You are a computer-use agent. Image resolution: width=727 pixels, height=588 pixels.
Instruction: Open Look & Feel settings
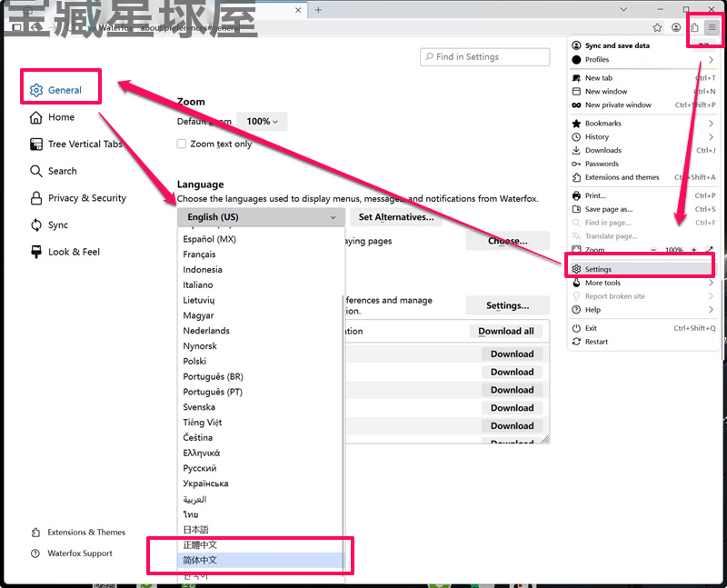[x=65, y=252]
